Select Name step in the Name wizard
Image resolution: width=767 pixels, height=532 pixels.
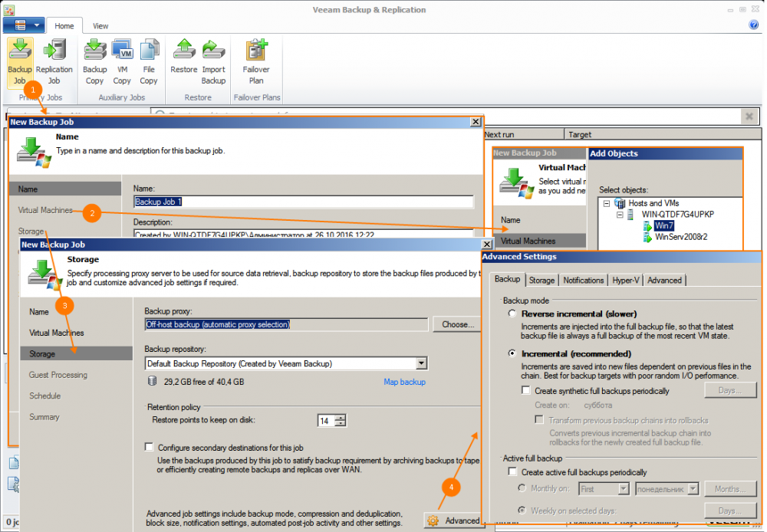coord(65,189)
